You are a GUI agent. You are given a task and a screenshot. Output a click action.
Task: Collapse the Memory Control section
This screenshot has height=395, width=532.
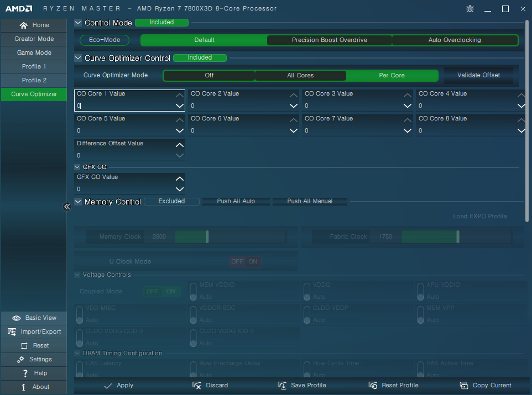click(x=78, y=202)
